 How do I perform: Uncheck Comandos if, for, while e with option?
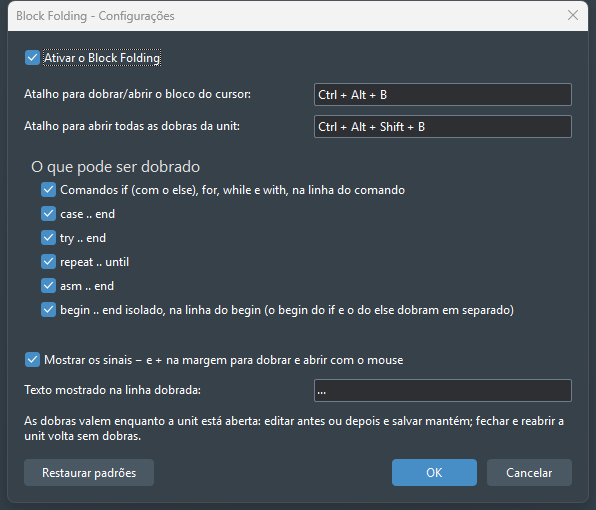tap(48, 190)
